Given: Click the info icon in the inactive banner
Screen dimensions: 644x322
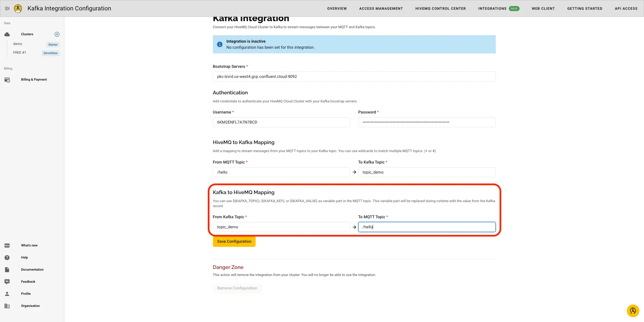Looking at the screenshot, I should tap(220, 44).
